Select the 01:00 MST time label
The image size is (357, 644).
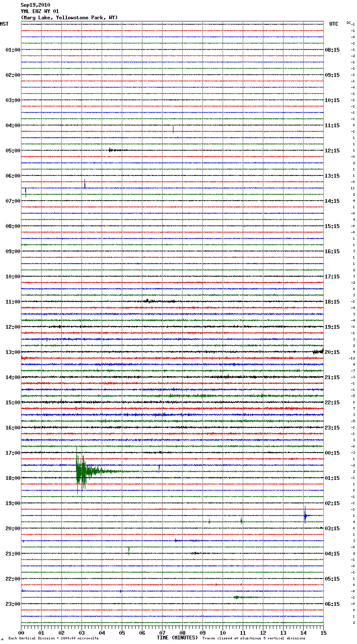click(x=13, y=50)
